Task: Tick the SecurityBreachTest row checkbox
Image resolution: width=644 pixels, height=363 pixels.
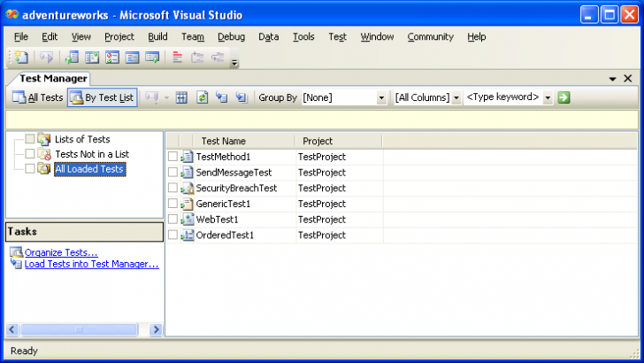Action: (172, 188)
